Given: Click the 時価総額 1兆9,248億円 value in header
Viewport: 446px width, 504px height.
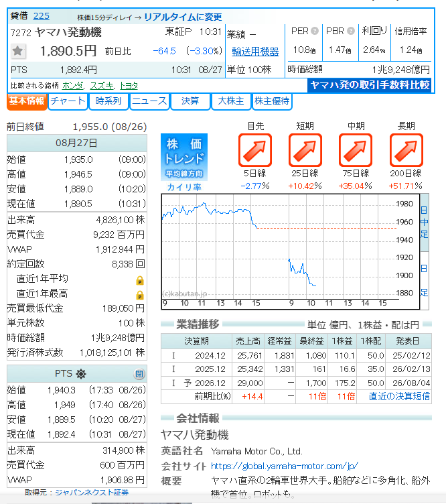Looking at the screenshot, I should coord(400,70).
